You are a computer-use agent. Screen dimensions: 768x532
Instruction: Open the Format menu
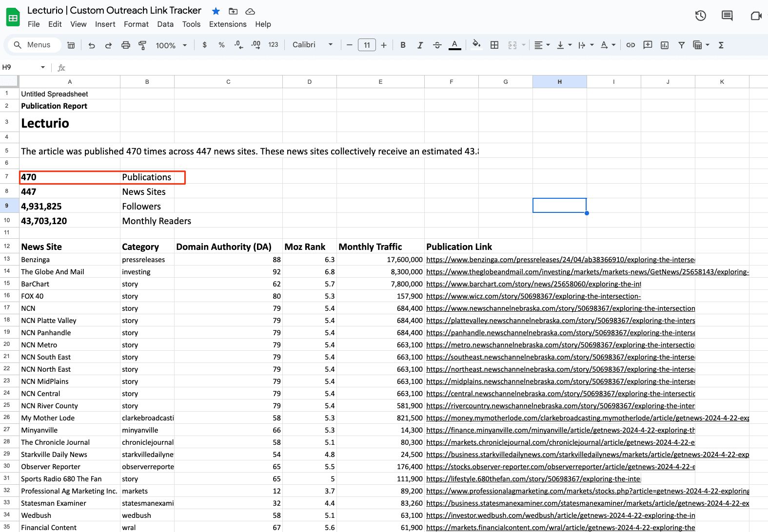click(x=136, y=24)
